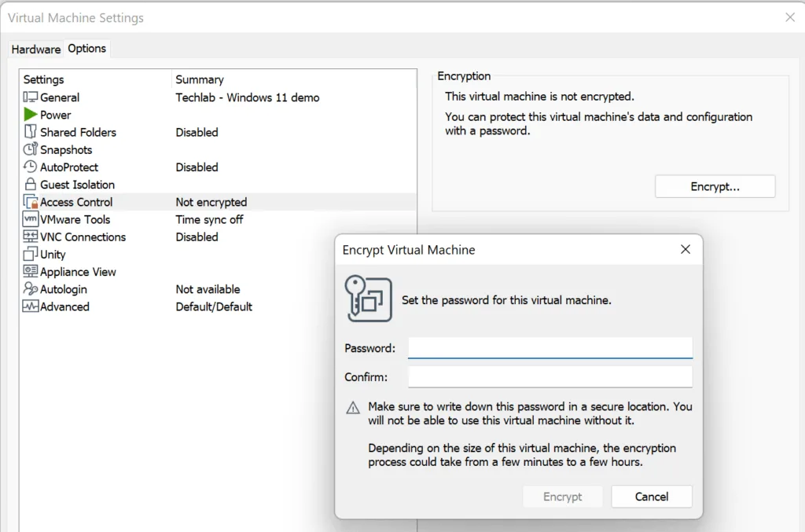Select Unity in the settings list
This screenshot has width=805, height=532.
53,255
